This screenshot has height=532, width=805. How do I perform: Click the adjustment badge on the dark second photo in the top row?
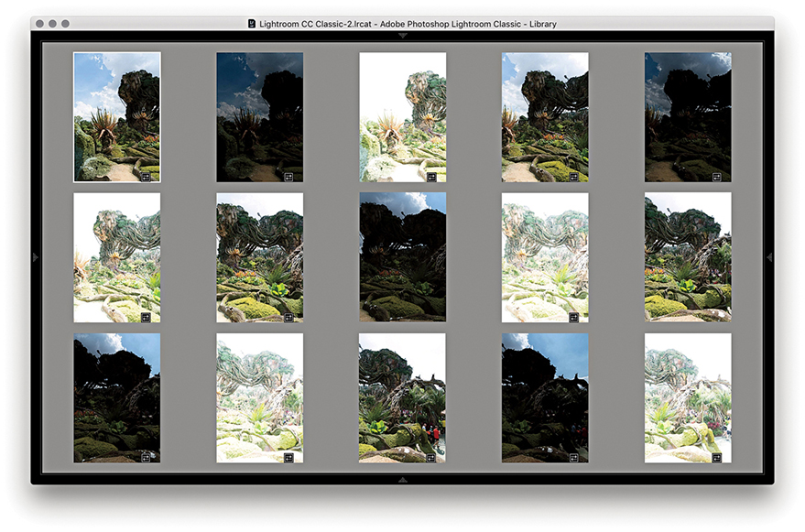point(288,176)
